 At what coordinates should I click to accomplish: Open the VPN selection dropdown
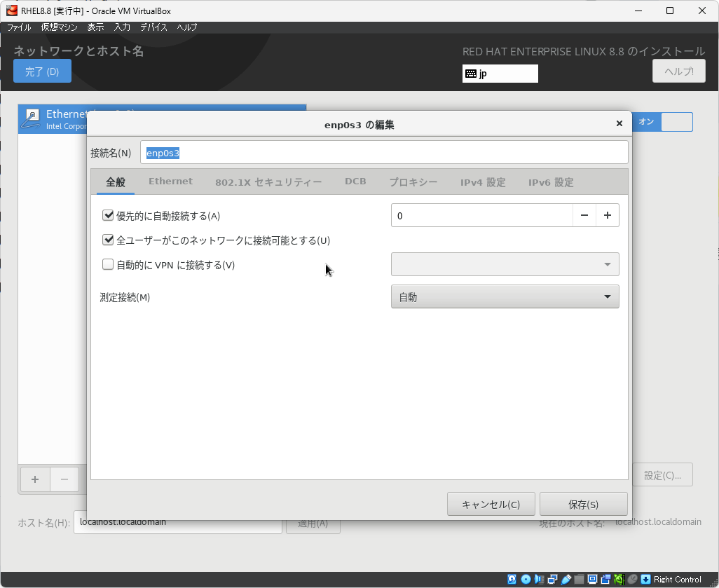point(505,264)
